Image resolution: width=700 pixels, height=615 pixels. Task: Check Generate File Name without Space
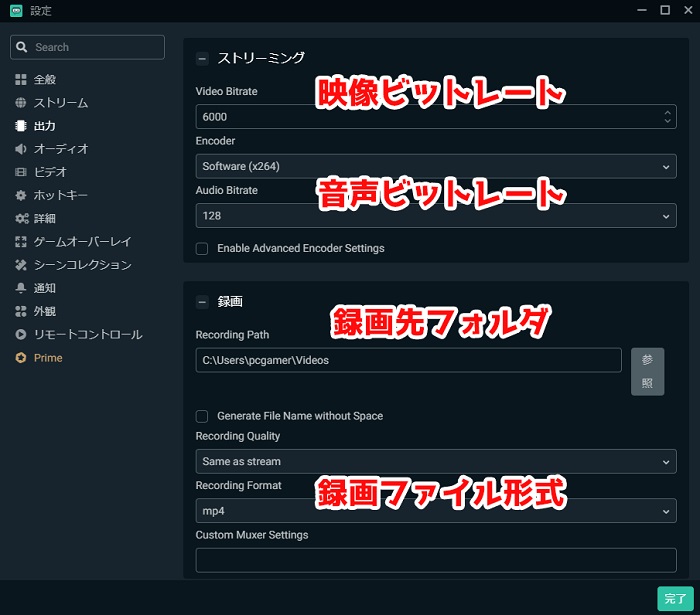[x=202, y=416]
